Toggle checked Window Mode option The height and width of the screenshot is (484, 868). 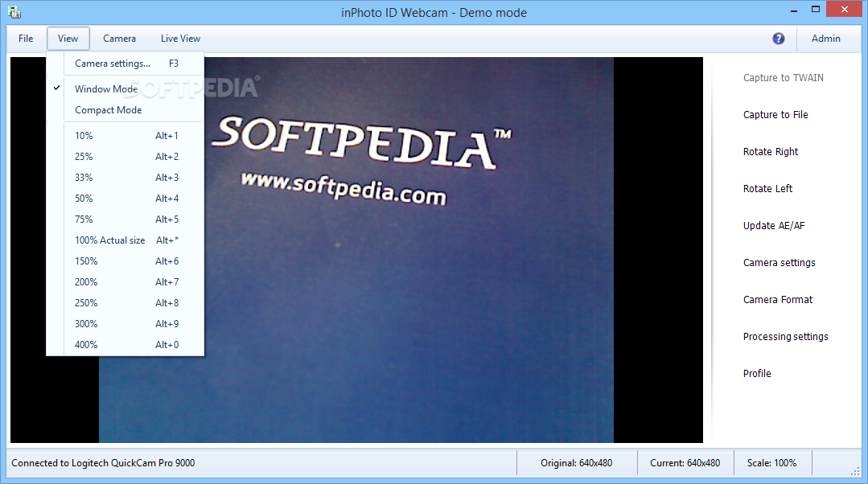(125, 88)
